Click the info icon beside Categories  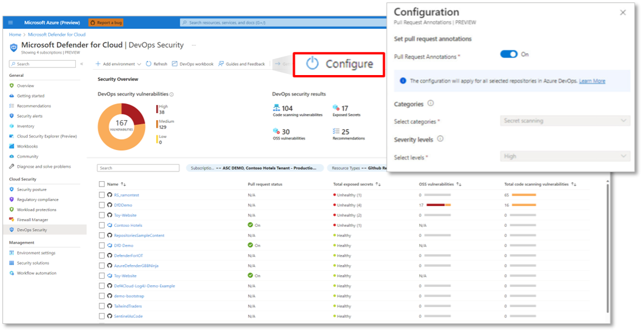click(431, 104)
